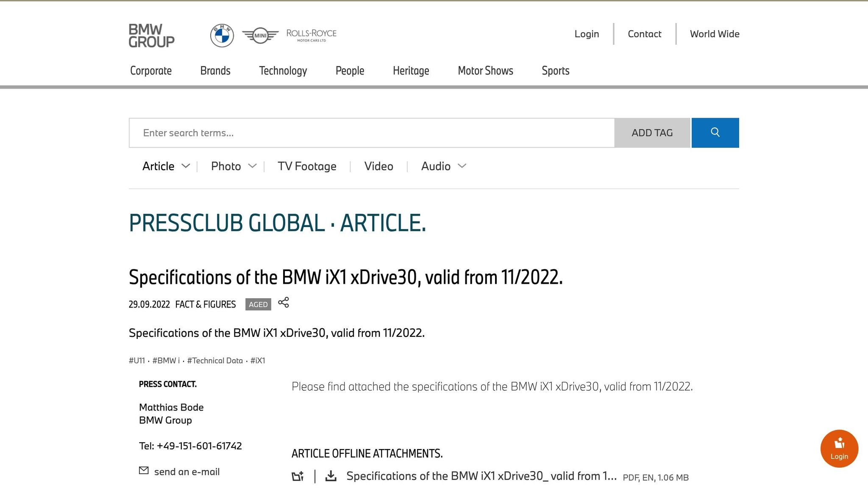Open the World Wide link
The height and width of the screenshot is (488, 868).
715,34
